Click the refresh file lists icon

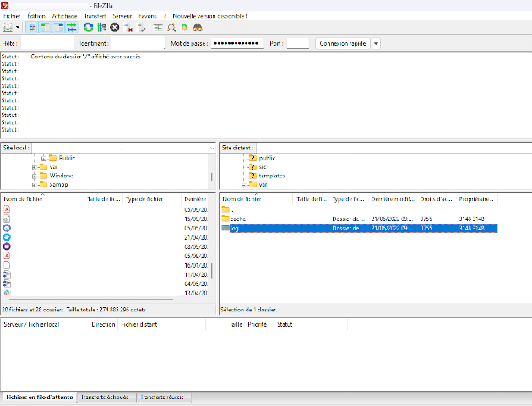pos(88,28)
